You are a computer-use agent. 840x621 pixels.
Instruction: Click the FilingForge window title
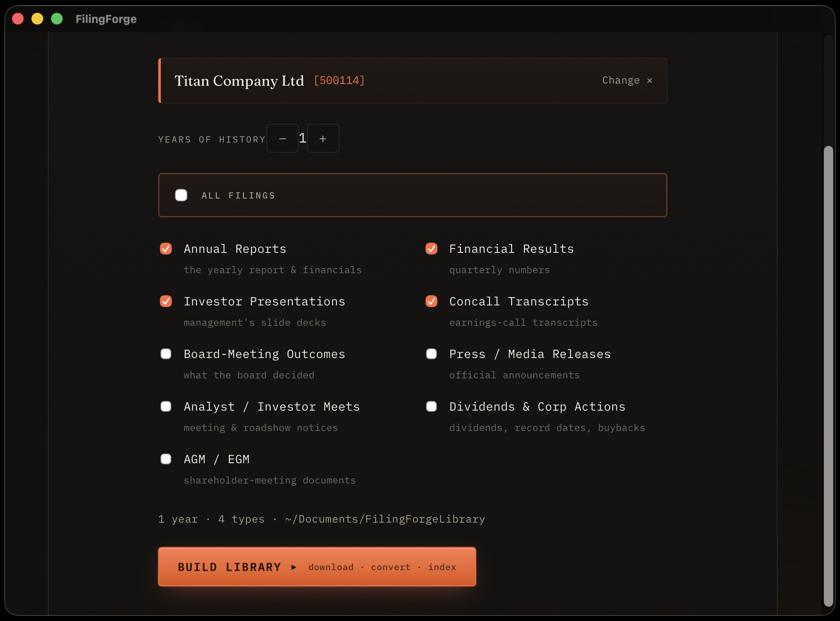pyautogui.click(x=106, y=19)
